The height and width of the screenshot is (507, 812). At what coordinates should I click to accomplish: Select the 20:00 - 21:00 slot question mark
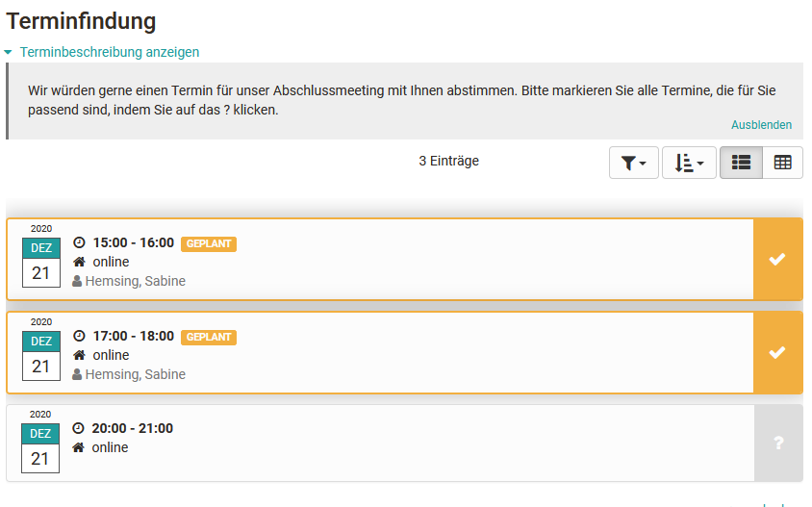(x=778, y=444)
